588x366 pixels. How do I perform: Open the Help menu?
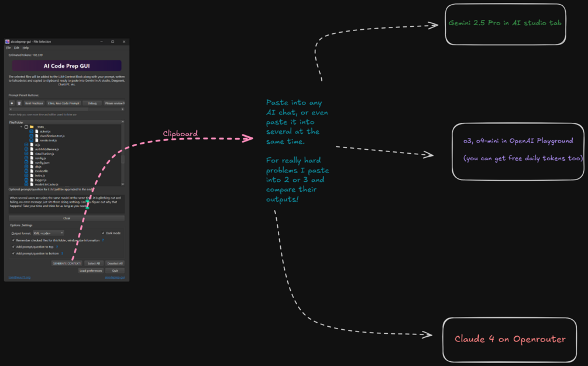(26, 48)
